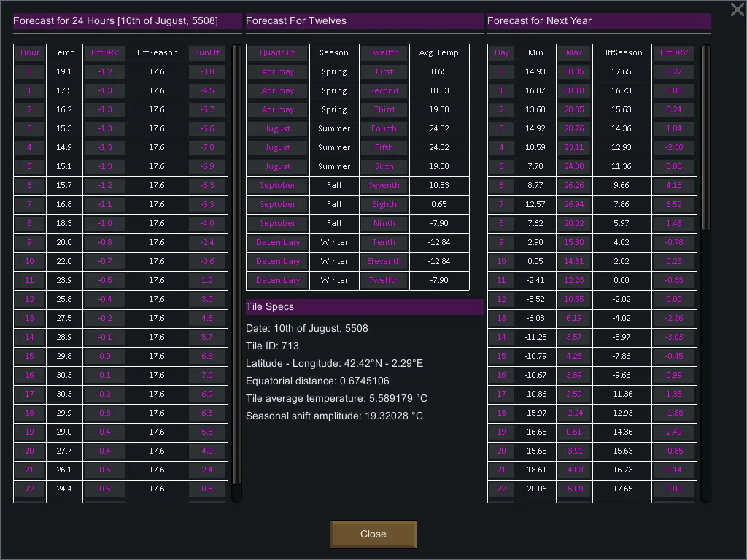747x560 pixels.
Task: Click the Twelfth column header
Action: click(384, 52)
